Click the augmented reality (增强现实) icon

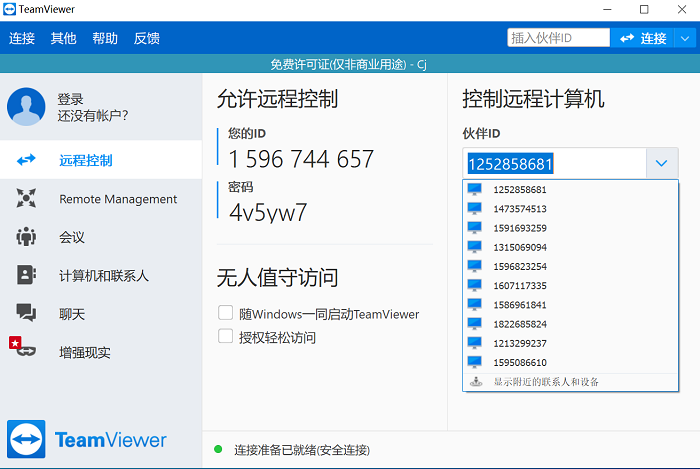coord(24,351)
